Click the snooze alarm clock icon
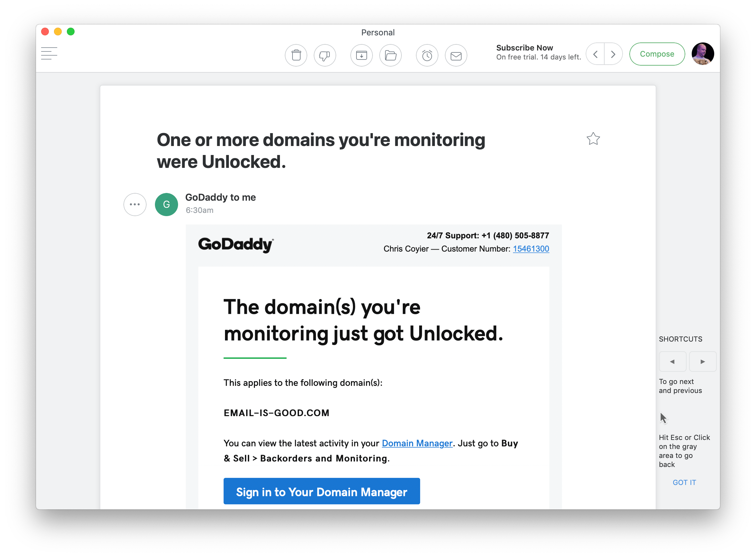The height and width of the screenshot is (557, 756). click(x=427, y=55)
